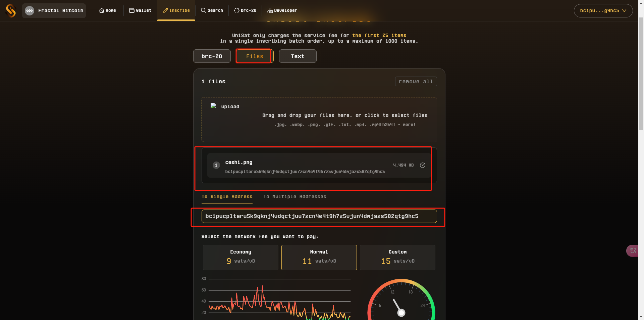Go to the Home menu item
644x320 pixels.
point(107,10)
